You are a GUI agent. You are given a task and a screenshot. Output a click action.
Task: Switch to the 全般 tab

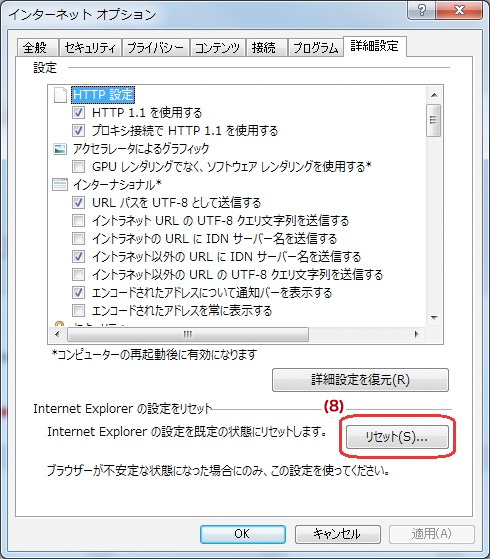click(37, 47)
